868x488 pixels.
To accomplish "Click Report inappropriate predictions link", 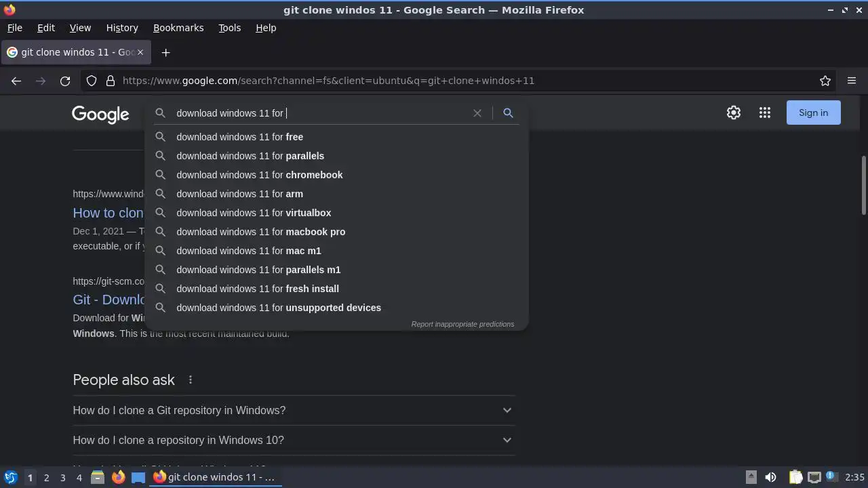I will [x=462, y=324].
